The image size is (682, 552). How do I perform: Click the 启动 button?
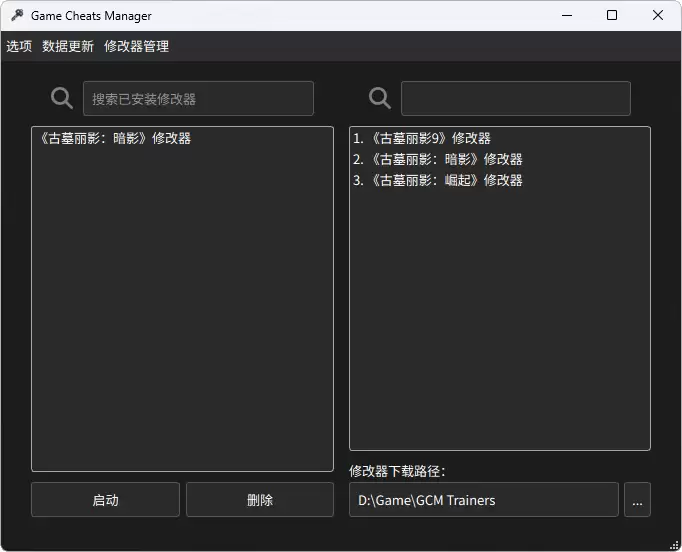click(x=105, y=500)
